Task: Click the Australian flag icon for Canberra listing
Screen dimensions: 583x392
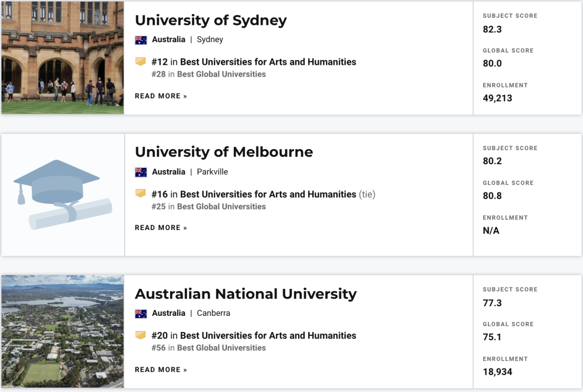Action: coord(141,314)
